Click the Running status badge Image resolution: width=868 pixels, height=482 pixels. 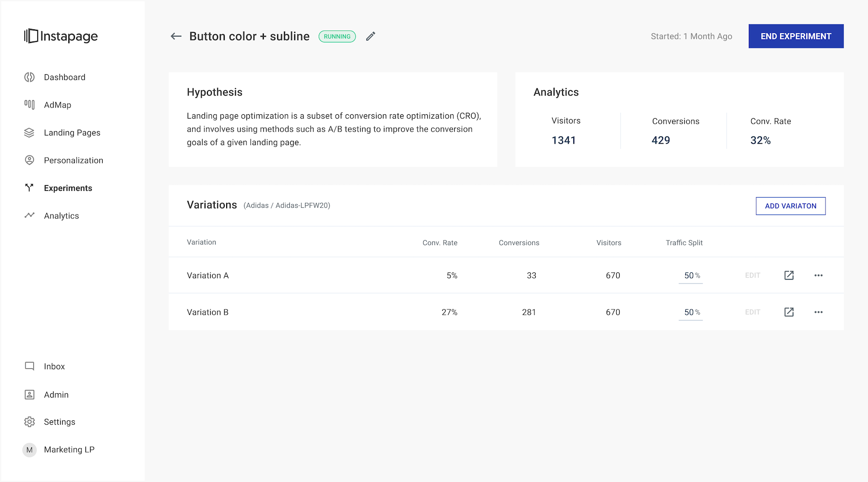coord(337,37)
